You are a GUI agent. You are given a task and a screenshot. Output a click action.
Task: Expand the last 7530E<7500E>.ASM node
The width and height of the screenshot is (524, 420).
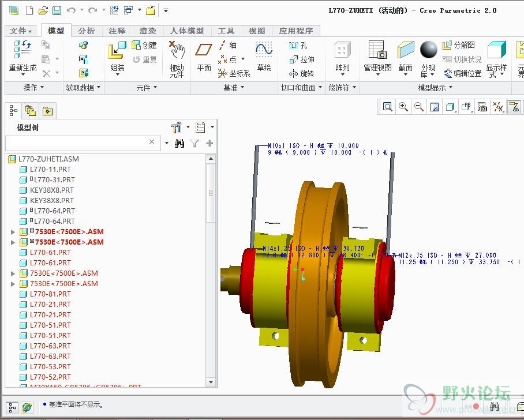pos(13,284)
